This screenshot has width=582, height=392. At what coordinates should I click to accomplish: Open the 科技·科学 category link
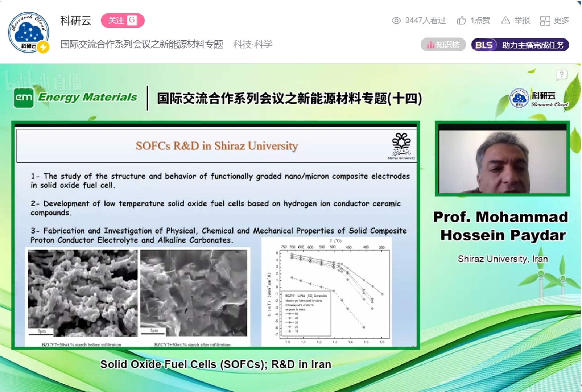tap(252, 44)
